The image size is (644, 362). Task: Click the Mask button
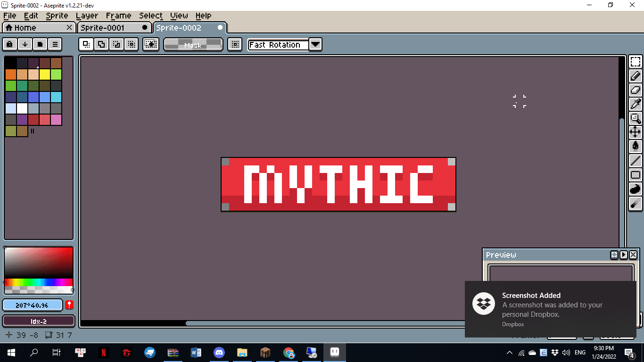click(193, 44)
